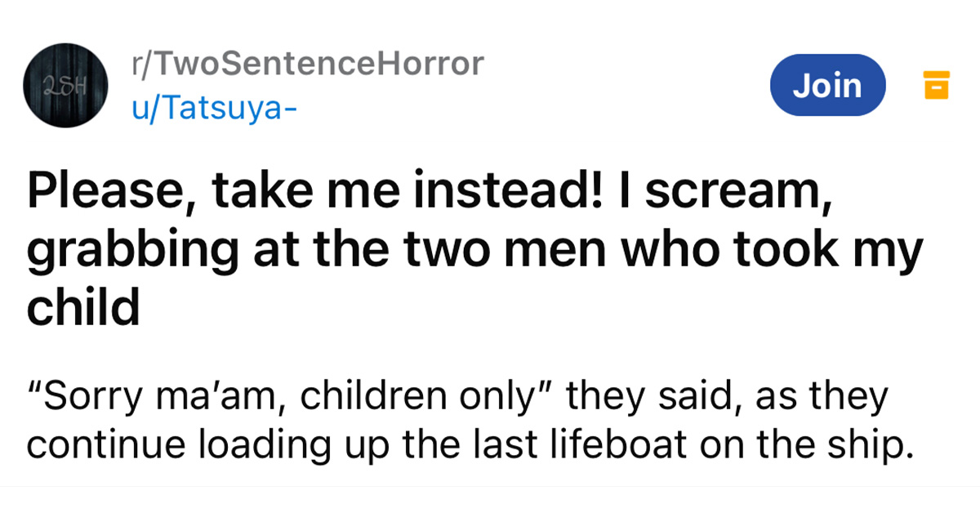Click the yellow archived post icon

point(936,85)
